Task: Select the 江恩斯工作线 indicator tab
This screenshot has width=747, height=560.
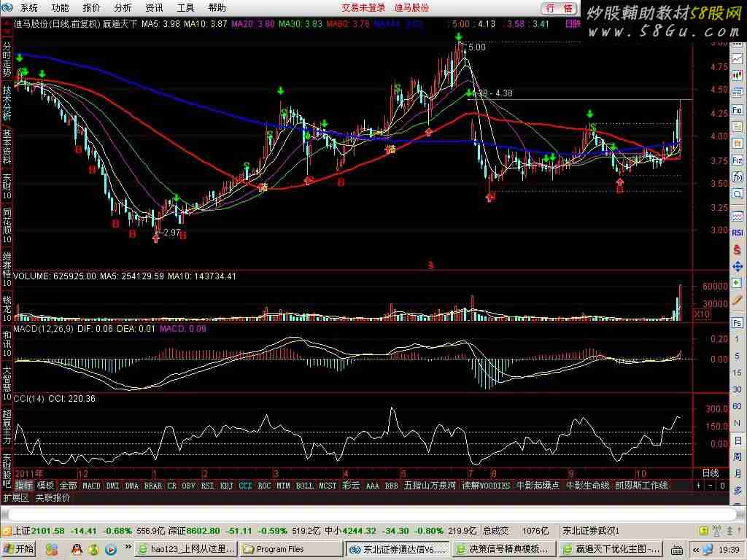Action: [641, 486]
